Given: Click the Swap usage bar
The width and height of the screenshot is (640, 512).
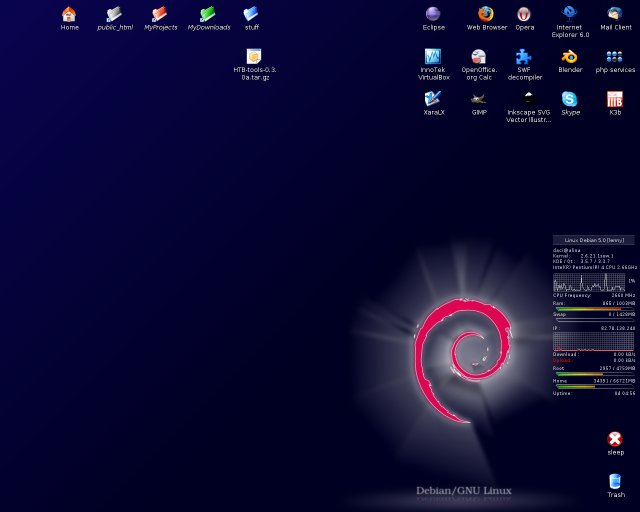Looking at the screenshot, I should [x=594, y=320].
